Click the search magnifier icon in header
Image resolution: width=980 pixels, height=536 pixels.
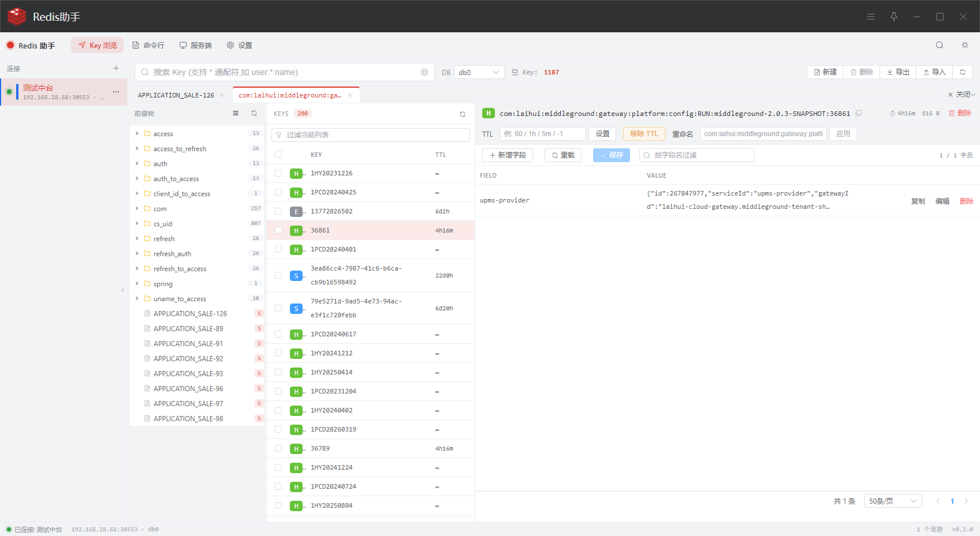point(940,45)
